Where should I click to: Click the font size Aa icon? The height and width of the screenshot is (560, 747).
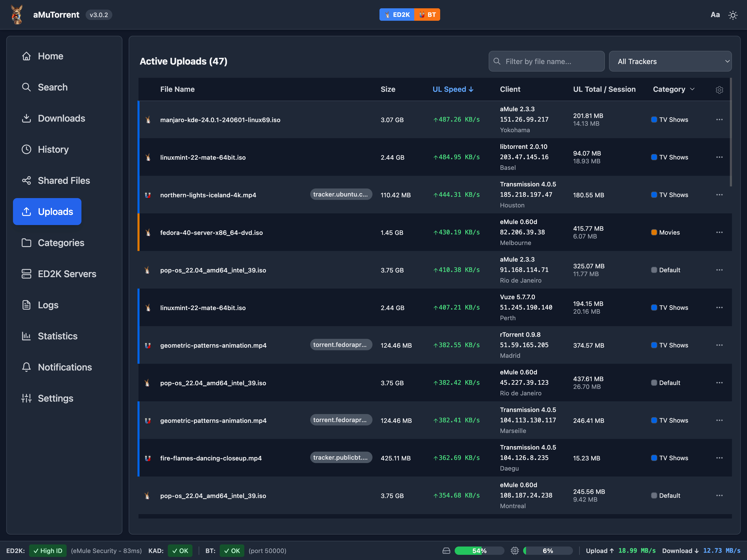point(715,15)
